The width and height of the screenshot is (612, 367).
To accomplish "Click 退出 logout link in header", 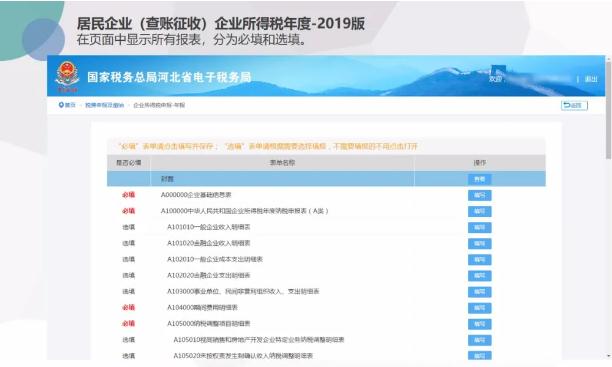I will (591, 79).
